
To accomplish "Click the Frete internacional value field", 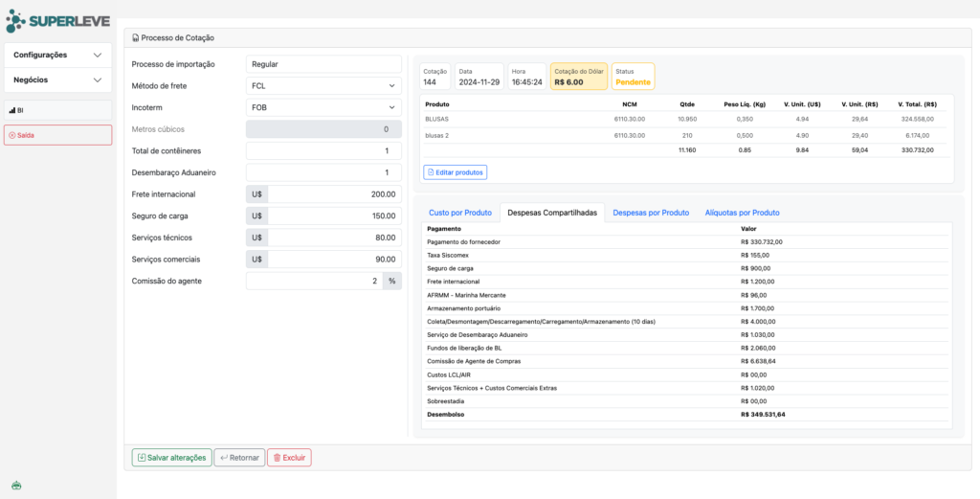I will pos(334,193).
